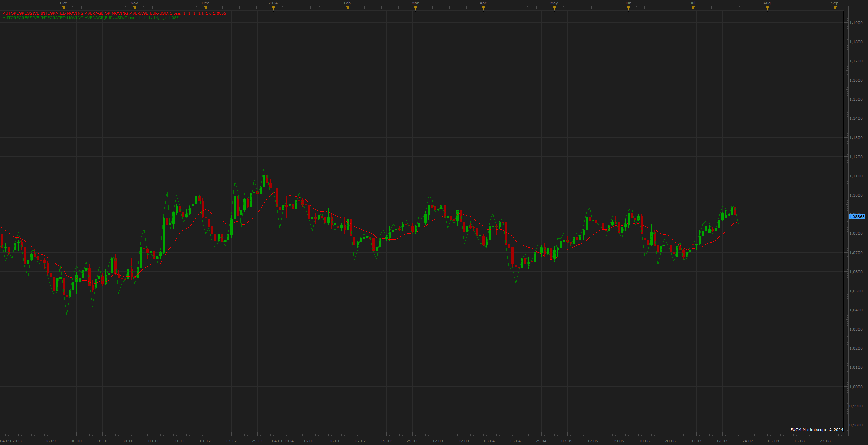The height and width of the screenshot is (445, 868).
Task: Select the green ARIMA indicator label
Action: click(x=92, y=18)
